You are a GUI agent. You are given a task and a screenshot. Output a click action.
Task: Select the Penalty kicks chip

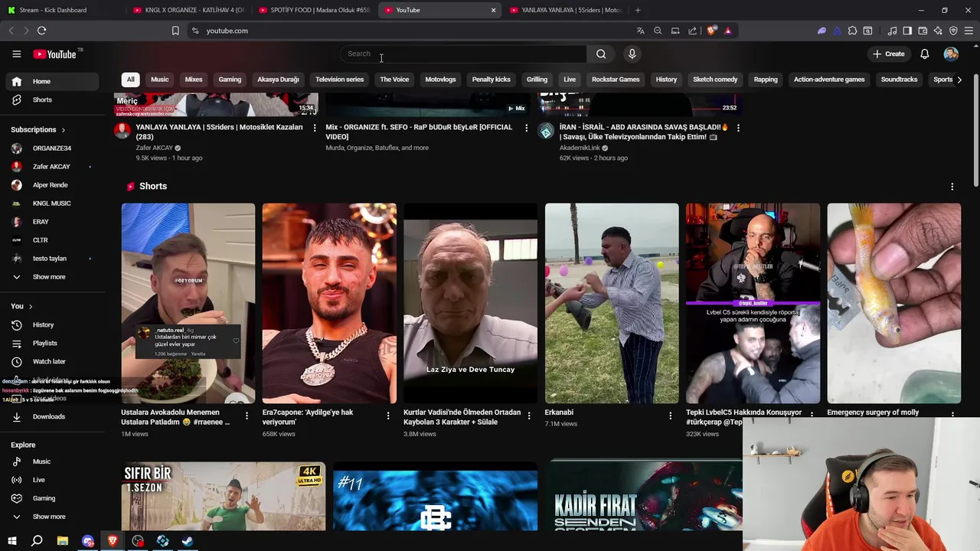click(x=491, y=80)
